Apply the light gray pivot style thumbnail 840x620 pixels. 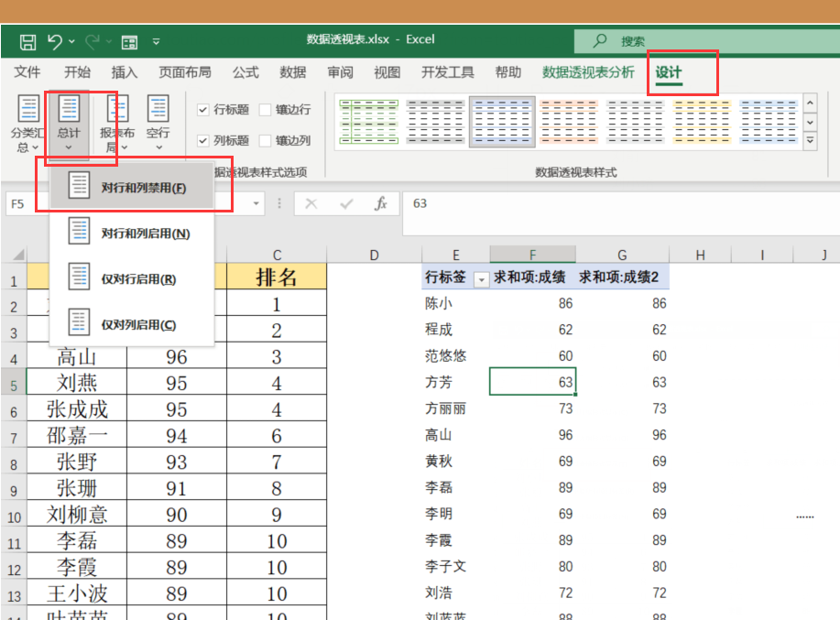click(635, 122)
